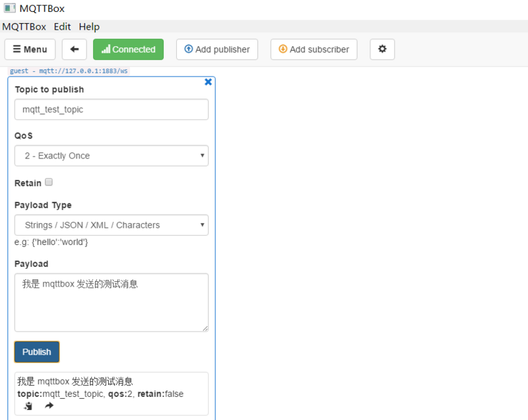Click the plus icon beside Add publisher
Image resolution: width=528 pixels, height=420 pixels.
point(186,49)
